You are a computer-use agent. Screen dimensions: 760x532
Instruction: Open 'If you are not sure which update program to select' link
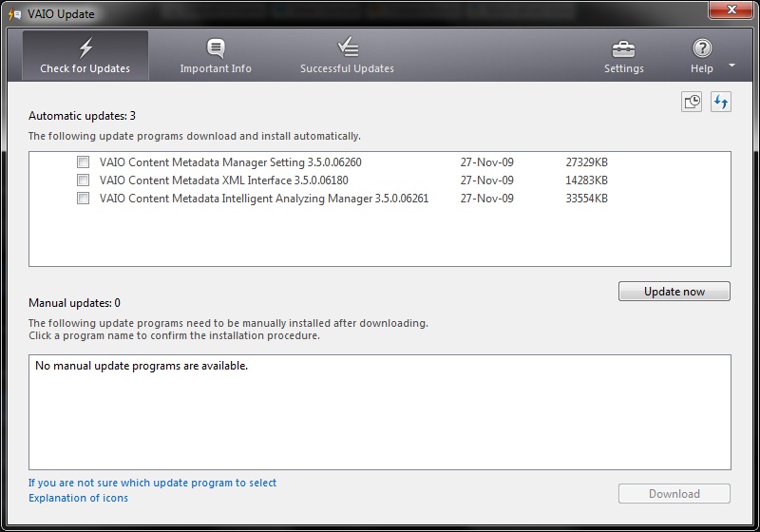coord(152,483)
